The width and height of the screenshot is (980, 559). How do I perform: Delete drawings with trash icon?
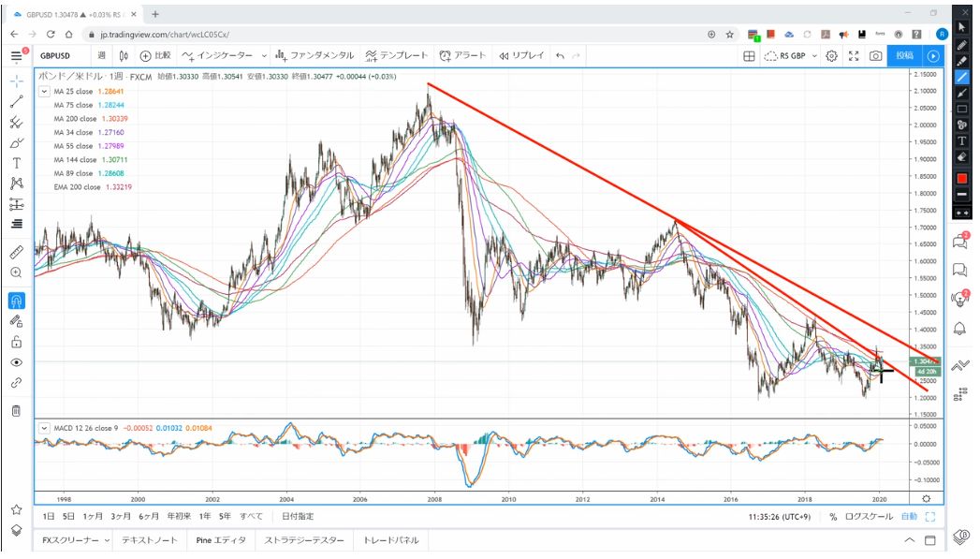17,411
